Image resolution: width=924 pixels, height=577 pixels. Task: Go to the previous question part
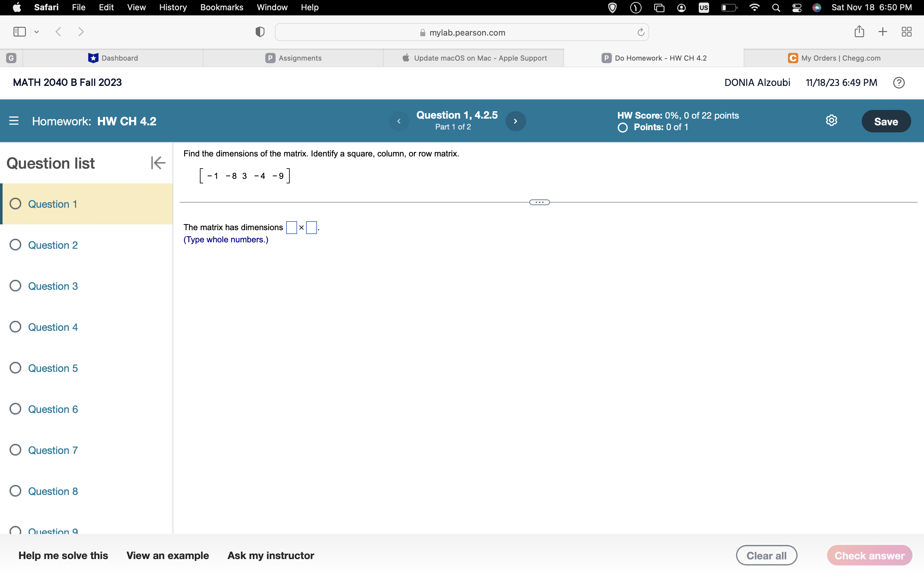tap(399, 121)
